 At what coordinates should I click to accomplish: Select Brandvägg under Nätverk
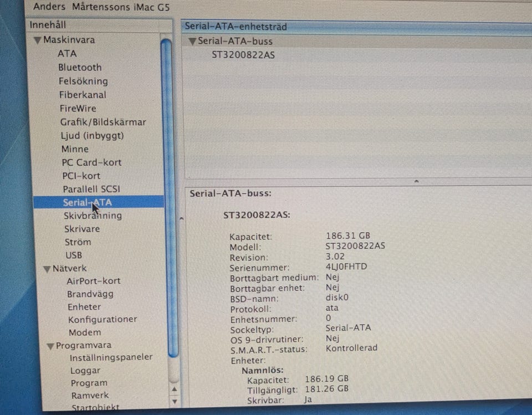tap(90, 294)
